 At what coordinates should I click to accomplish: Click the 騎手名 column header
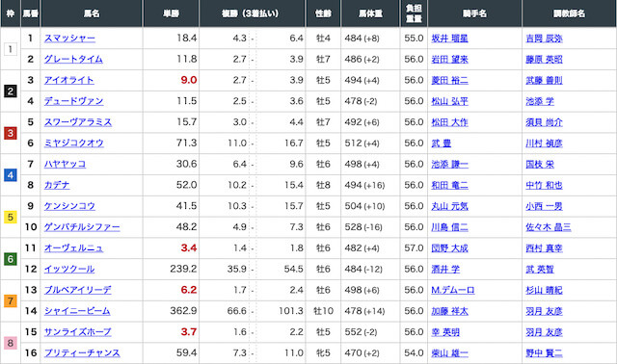[x=474, y=13]
